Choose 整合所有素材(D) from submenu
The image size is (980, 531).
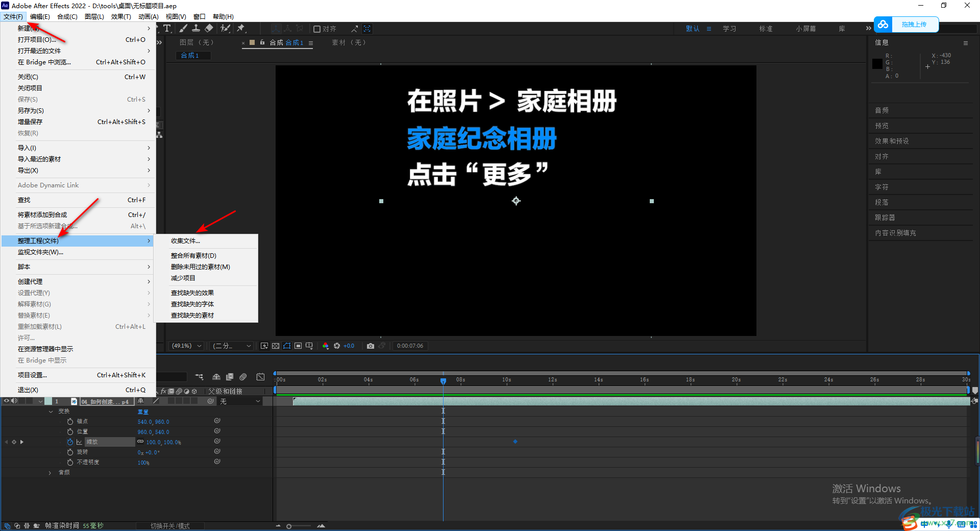point(207,256)
